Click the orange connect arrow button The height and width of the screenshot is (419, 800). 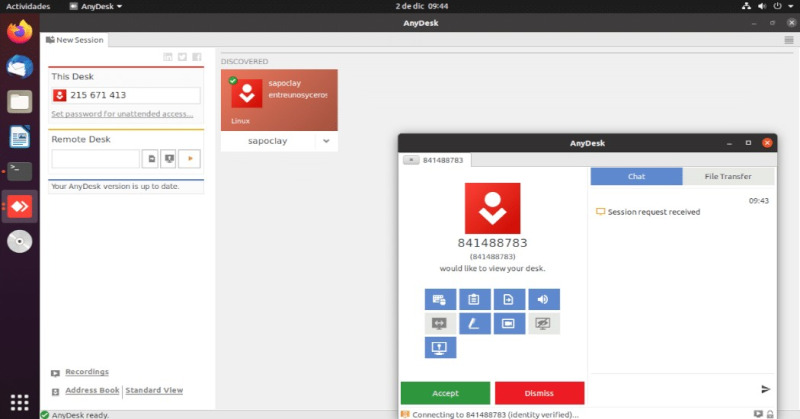tap(189, 158)
